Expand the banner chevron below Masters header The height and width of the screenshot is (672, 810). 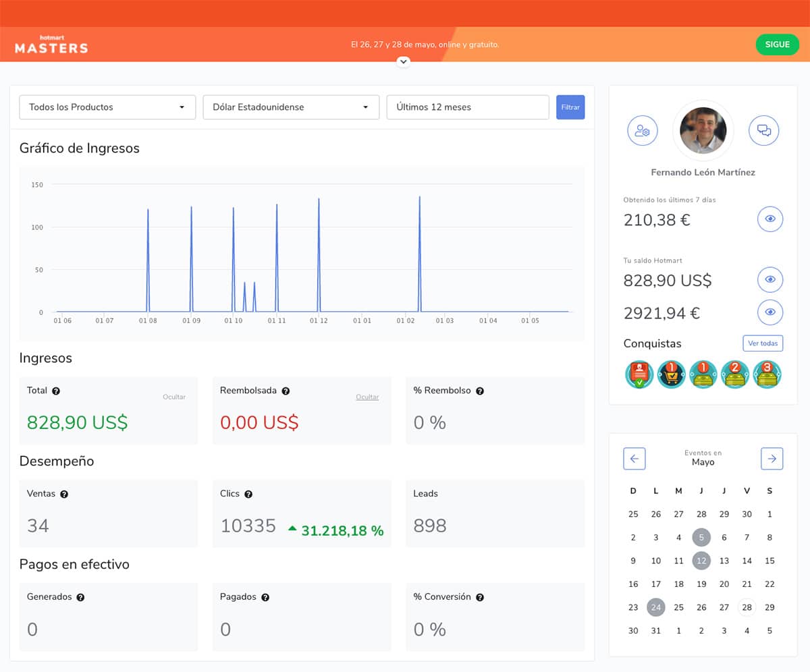(404, 61)
